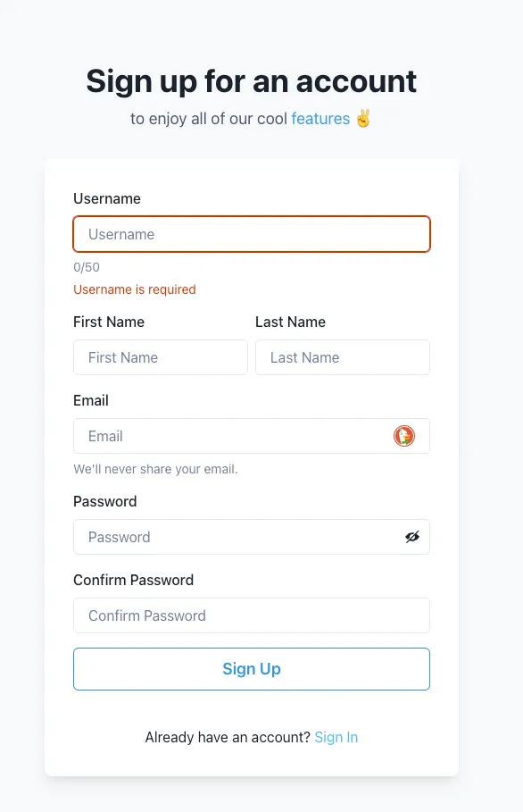This screenshot has width=523, height=812.
Task: Click the Confirm Password label
Action: tap(134, 580)
